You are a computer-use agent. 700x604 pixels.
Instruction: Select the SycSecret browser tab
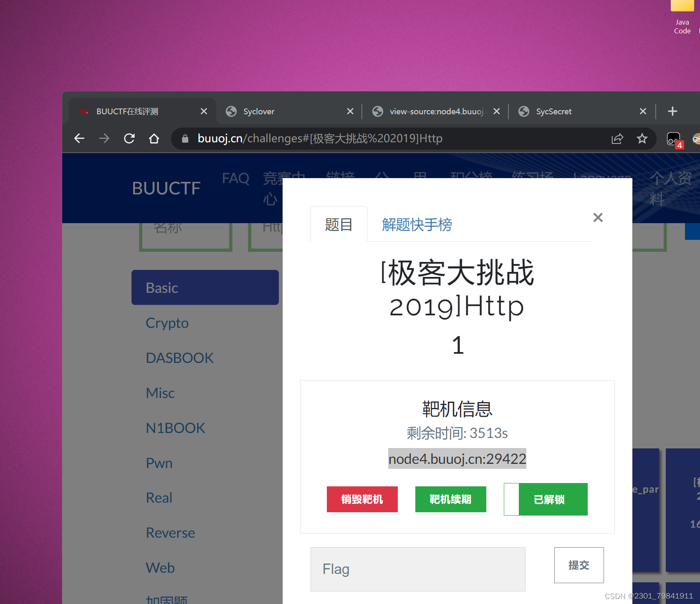pyautogui.click(x=554, y=111)
